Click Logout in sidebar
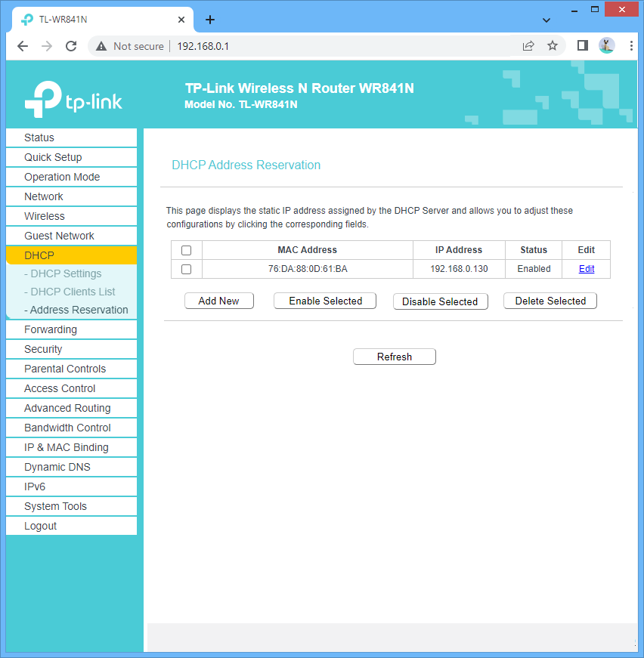 (x=71, y=526)
